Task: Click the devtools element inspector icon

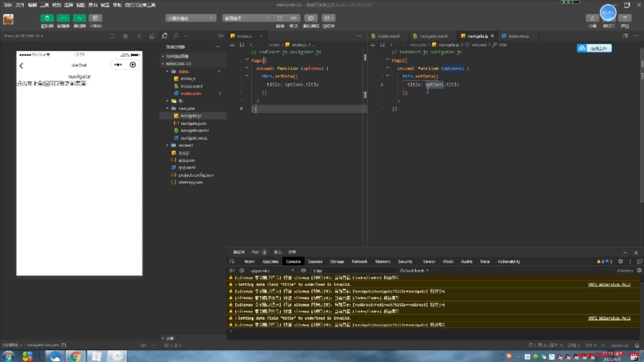Action: pos(232,261)
